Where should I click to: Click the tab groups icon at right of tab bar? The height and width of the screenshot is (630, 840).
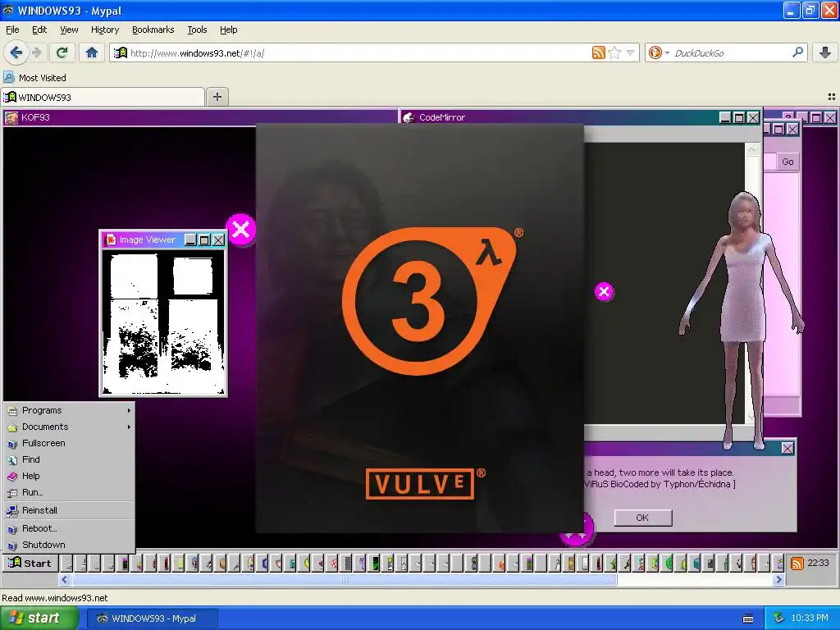pos(832,97)
